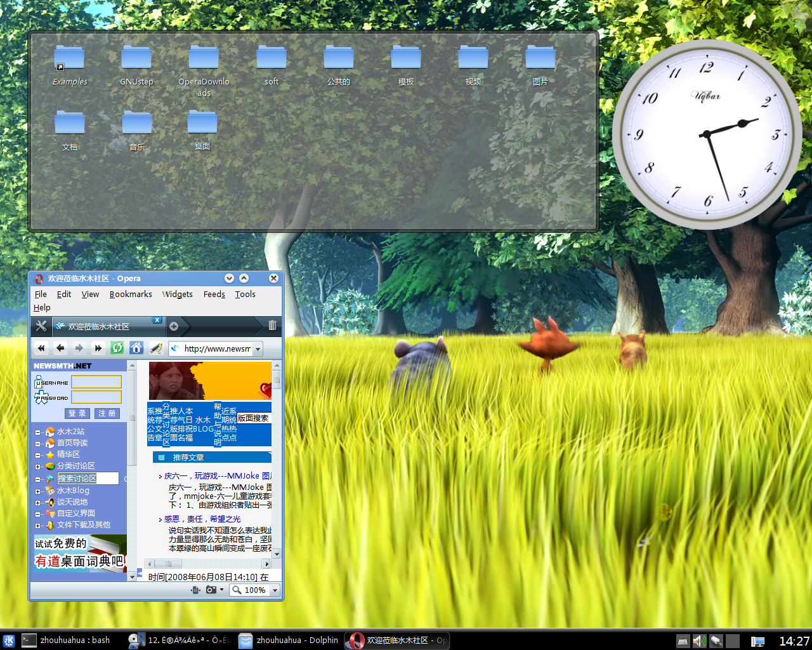This screenshot has width=812, height=650.
Task: Click the 注册 register button
Action: tap(107, 413)
